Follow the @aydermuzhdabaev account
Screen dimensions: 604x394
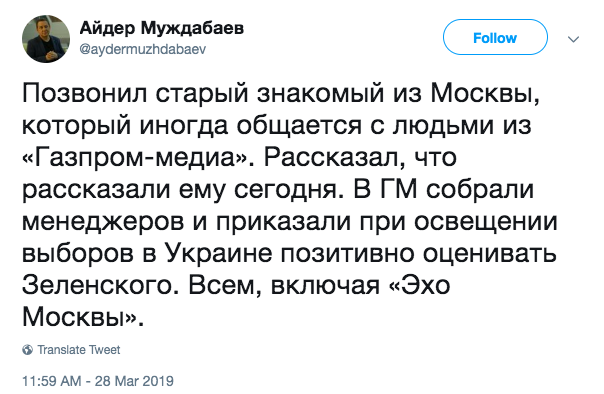click(x=495, y=37)
